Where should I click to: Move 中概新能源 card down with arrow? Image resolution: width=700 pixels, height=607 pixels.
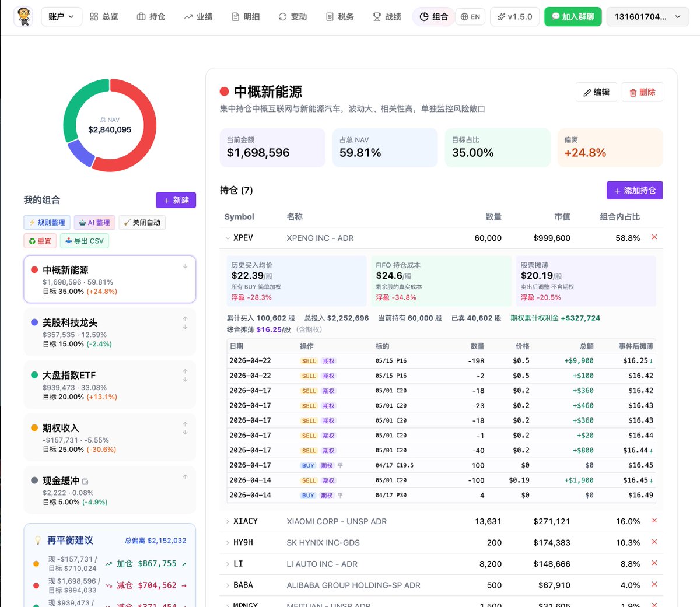tap(185, 266)
